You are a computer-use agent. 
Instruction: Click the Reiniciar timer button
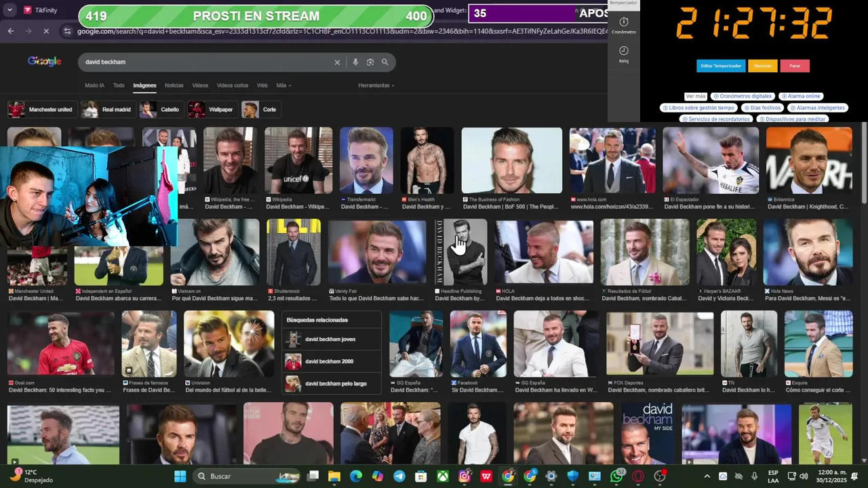(x=763, y=66)
